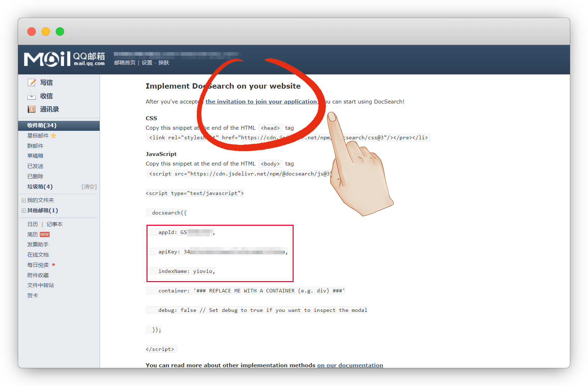Open the contacts (通讯录) address book icon
The width and height of the screenshot is (588, 386).
tap(32, 109)
